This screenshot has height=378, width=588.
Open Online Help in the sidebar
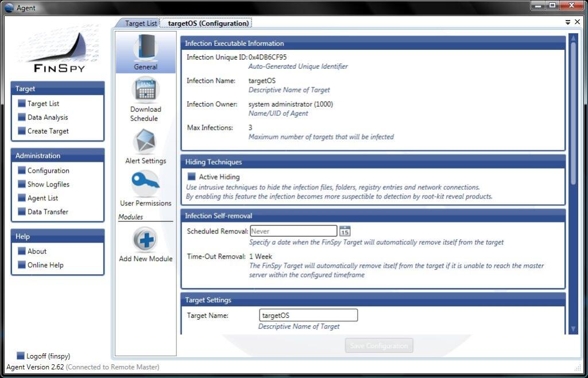point(41,265)
